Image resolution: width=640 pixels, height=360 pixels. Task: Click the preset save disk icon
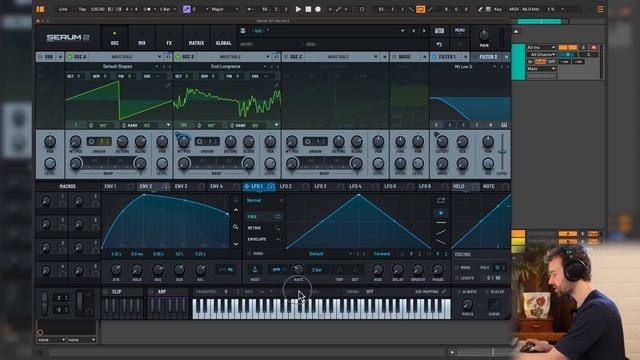click(x=243, y=31)
